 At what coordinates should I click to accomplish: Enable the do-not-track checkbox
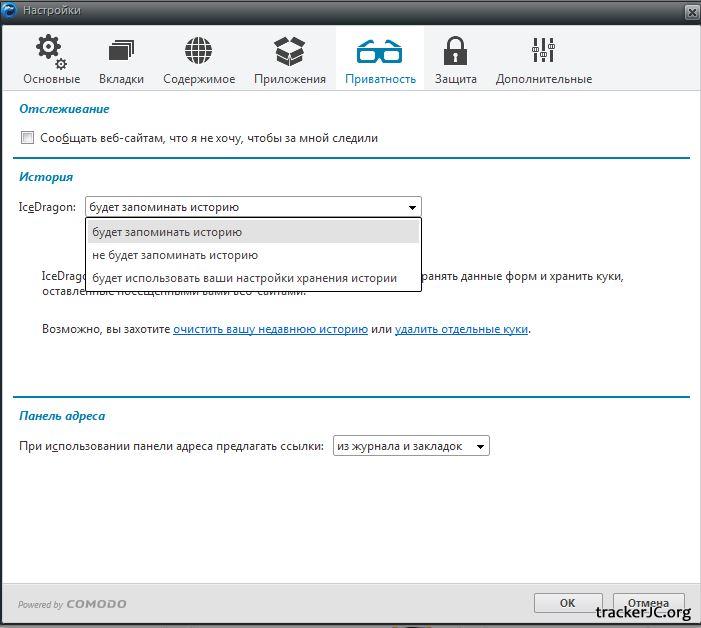(x=27, y=138)
